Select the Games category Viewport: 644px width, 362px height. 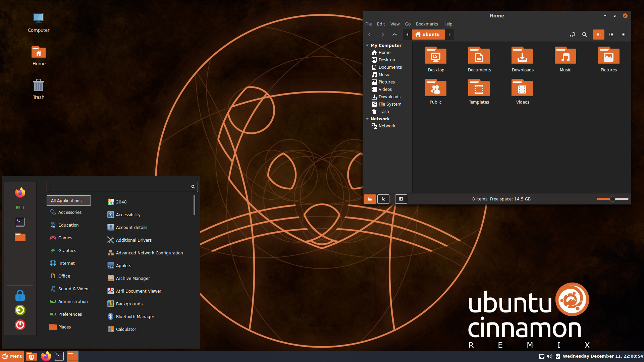point(69,238)
